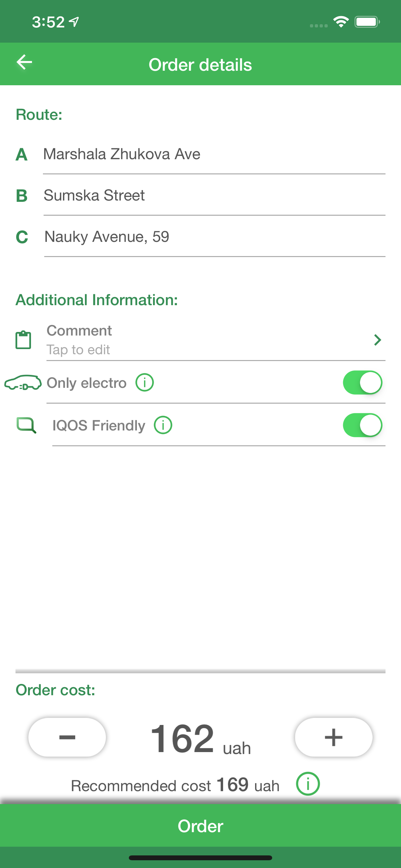This screenshot has width=401, height=868.
Task: Increase order cost with plus button
Action: (334, 737)
